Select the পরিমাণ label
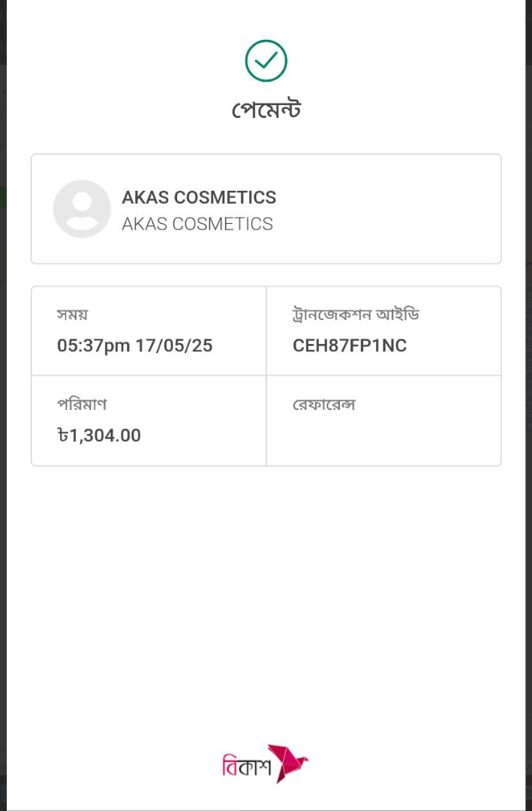 point(82,404)
